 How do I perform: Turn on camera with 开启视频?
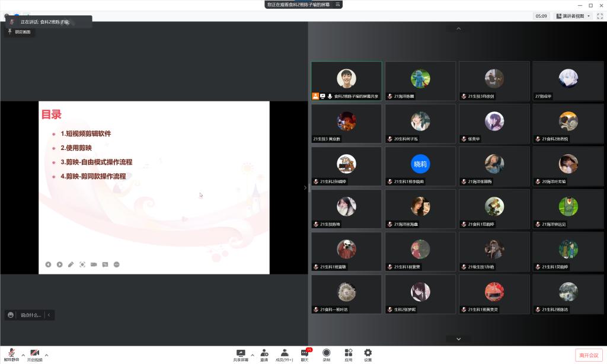coord(34,355)
